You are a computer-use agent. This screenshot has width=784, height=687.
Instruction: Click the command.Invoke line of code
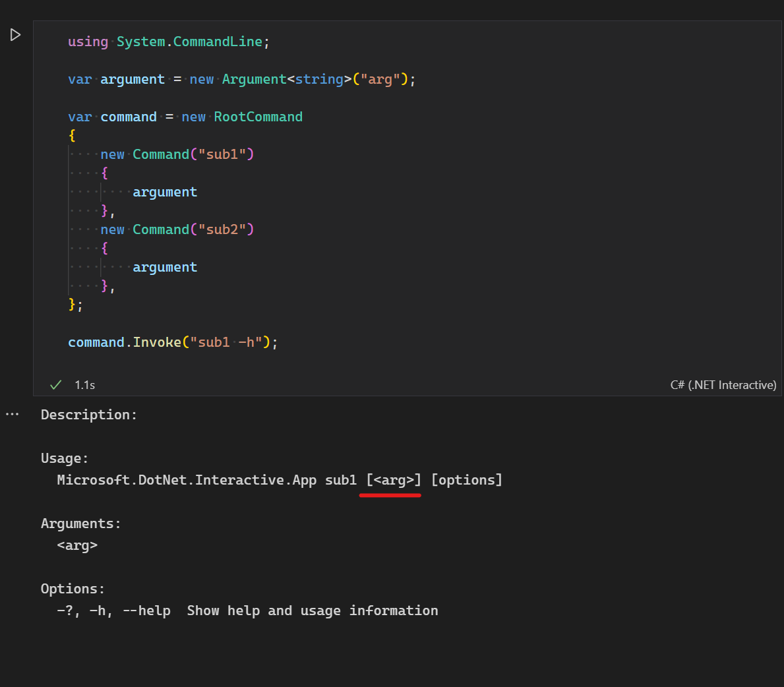click(171, 342)
